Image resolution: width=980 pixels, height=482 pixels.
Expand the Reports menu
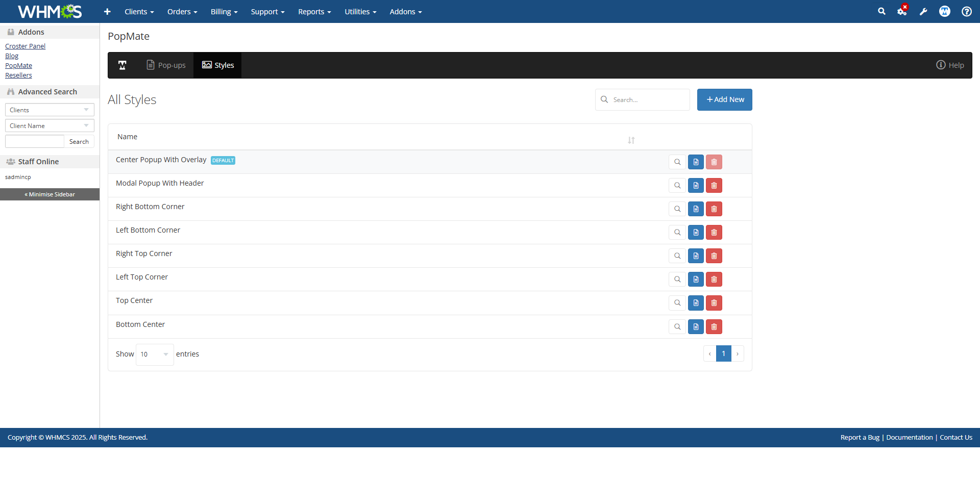pos(314,11)
